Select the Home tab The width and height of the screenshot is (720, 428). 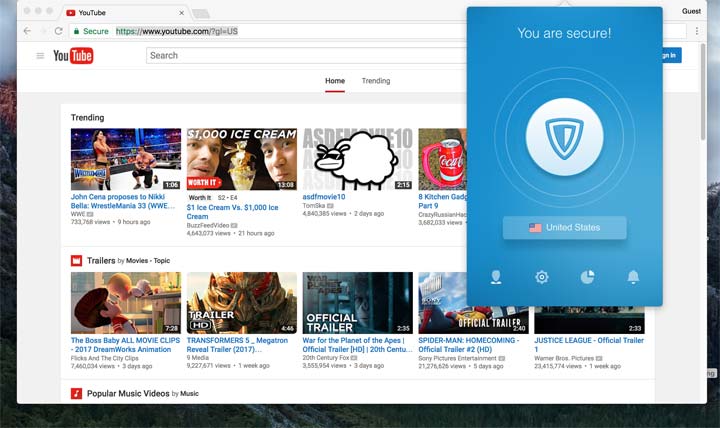coord(335,81)
